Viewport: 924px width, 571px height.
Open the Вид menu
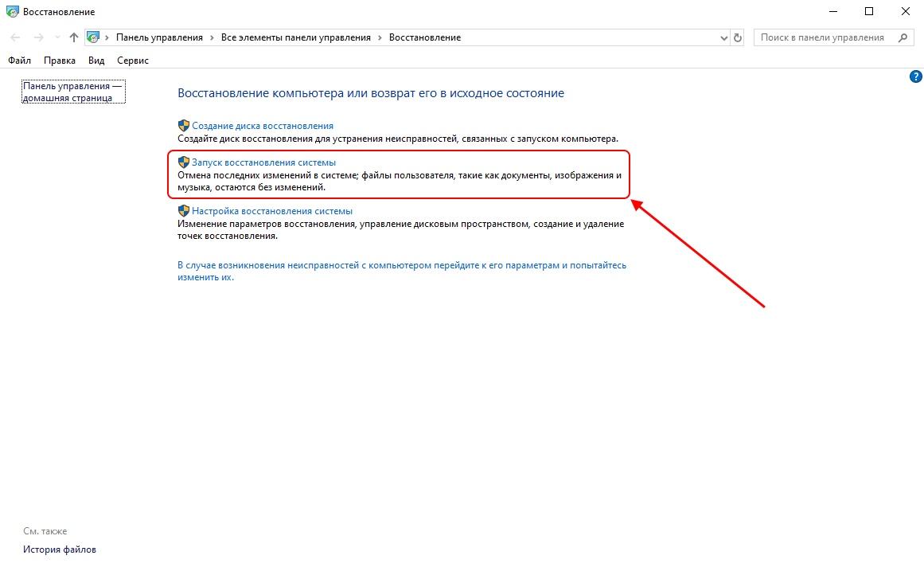(x=96, y=61)
